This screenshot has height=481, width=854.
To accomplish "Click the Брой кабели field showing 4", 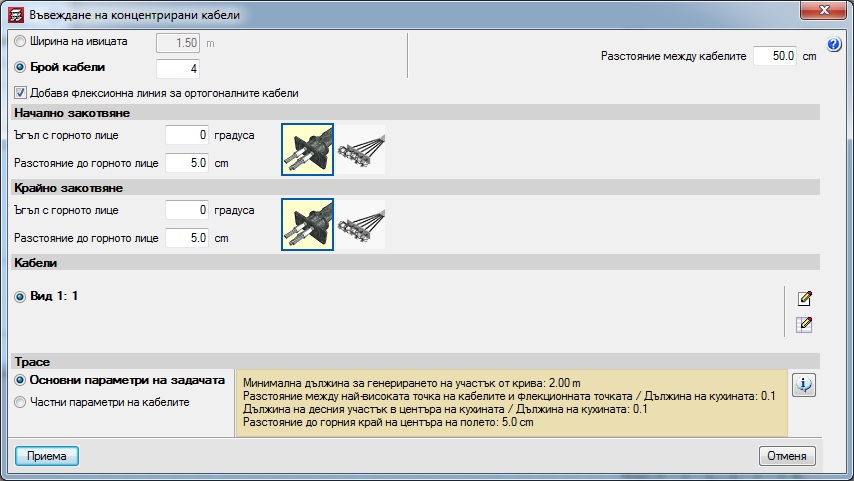I will coord(178,69).
